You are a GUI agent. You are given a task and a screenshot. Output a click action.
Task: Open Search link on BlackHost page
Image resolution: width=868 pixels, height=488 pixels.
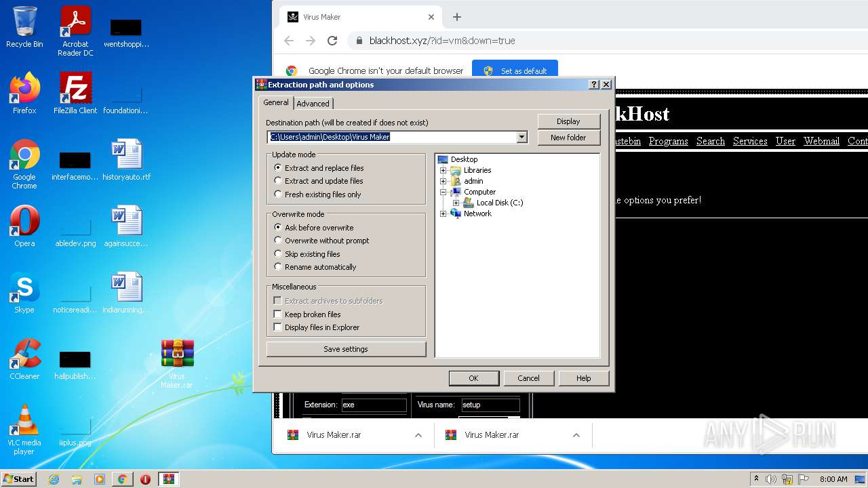(x=711, y=141)
